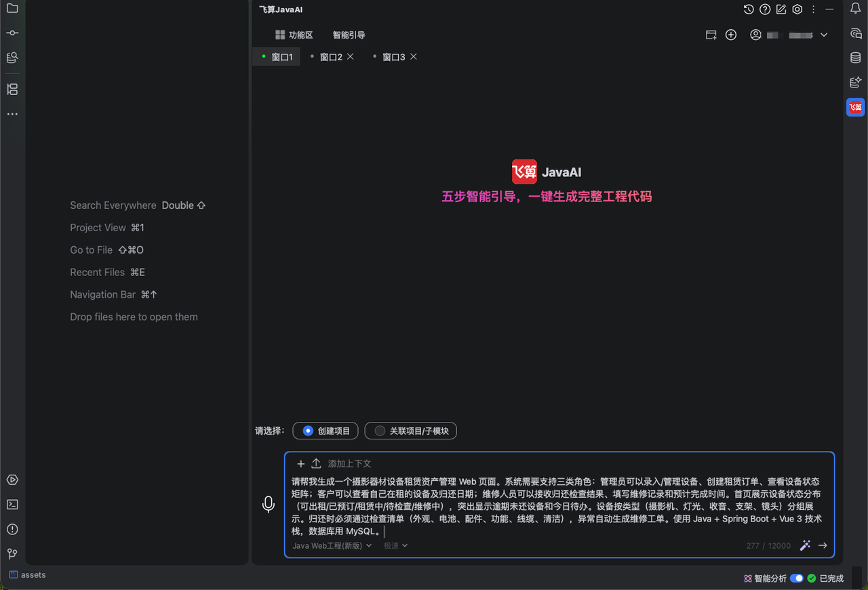The image size is (868, 590).
Task: Open the Problems warning icon
Action: tap(12, 529)
